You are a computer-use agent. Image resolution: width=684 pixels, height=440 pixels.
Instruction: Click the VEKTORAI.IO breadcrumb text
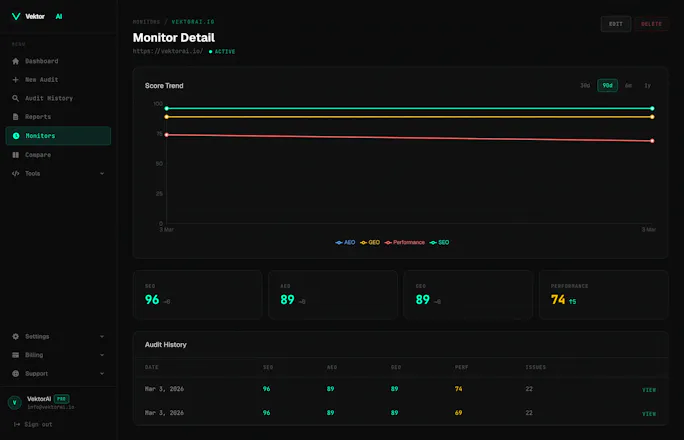click(x=193, y=22)
